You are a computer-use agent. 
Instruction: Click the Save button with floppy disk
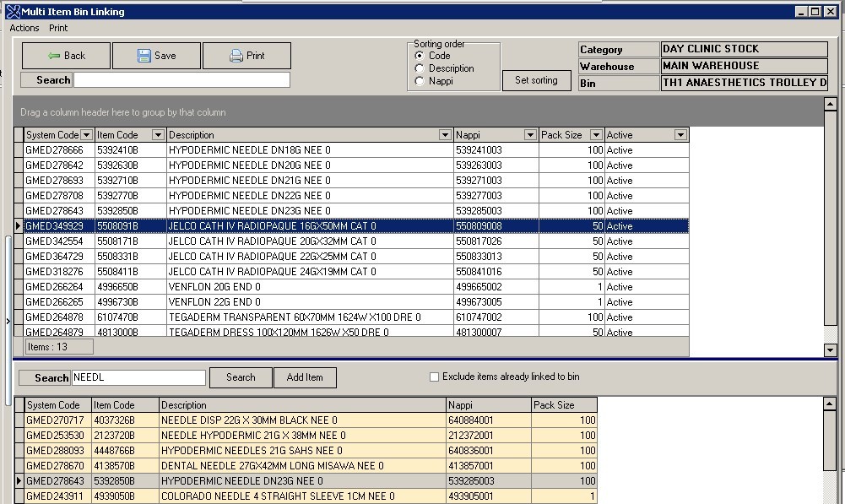156,56
